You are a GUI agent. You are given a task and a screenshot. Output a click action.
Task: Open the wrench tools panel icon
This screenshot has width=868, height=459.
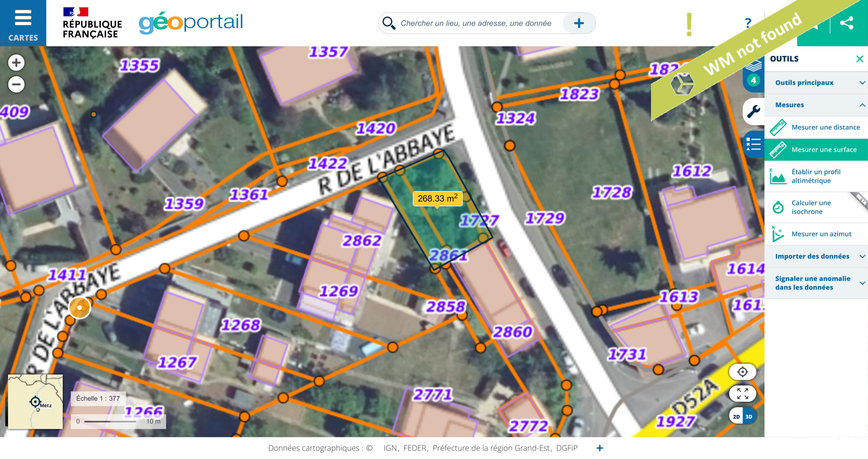tap(754, 111)
